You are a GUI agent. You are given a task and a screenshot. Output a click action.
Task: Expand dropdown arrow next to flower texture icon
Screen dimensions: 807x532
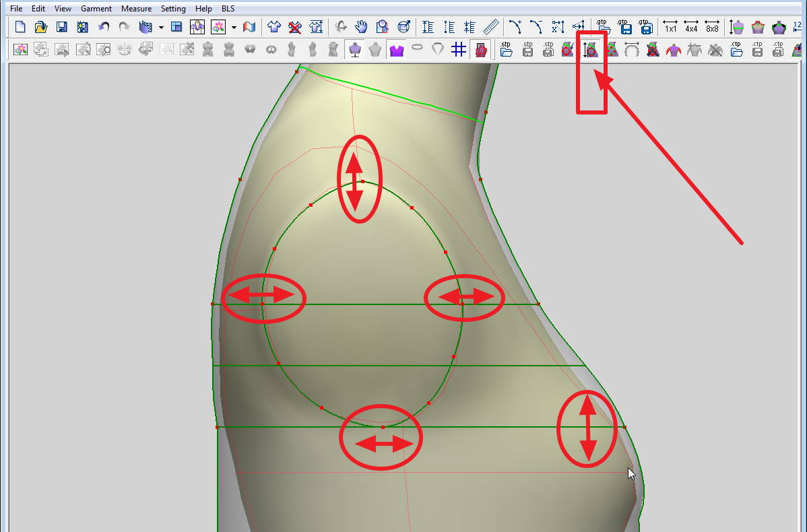pos(234,28)
